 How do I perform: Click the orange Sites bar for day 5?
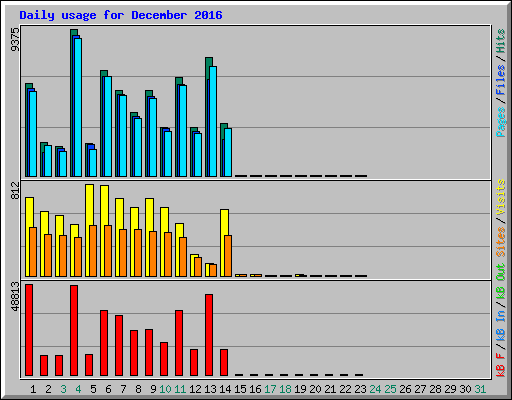93,251
